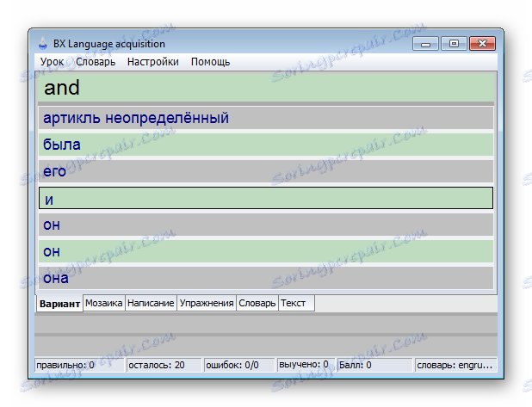Click status field 'Балл: 0'
The width and height of the screenshot is (532, 407).
pyautogui.click(x=375, y=366)
